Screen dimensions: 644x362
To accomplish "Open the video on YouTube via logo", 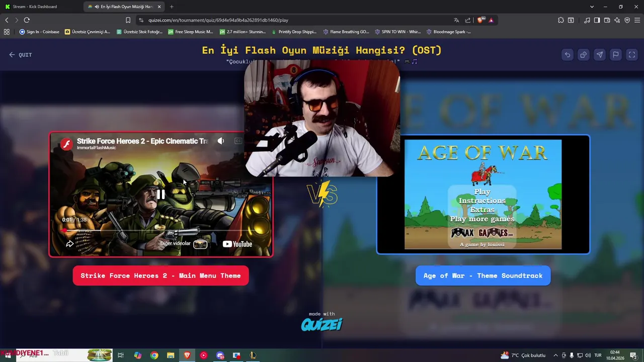I will 237,244.
